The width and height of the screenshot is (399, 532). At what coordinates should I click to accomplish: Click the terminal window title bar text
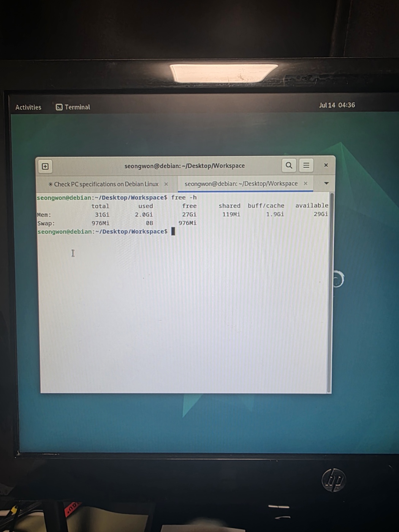tap(185, 166)
